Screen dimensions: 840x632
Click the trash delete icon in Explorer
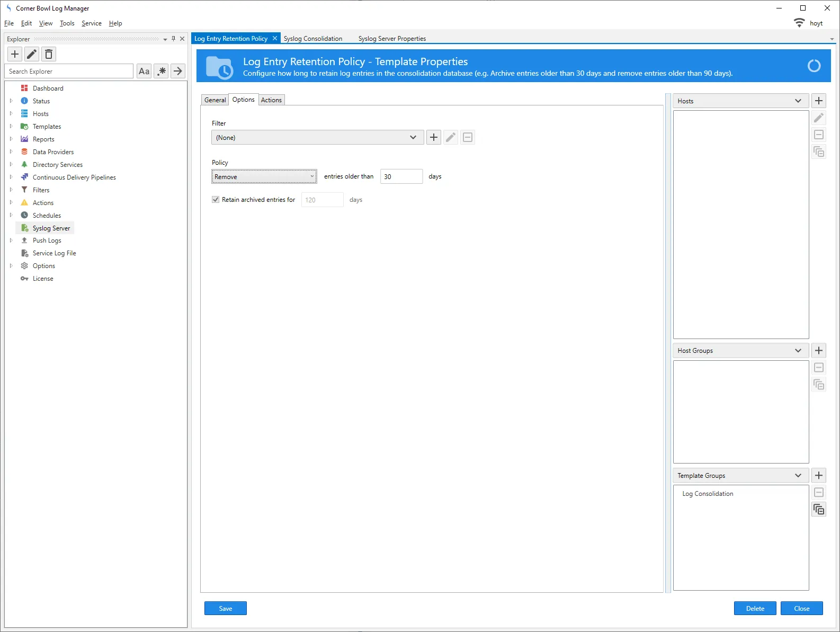(x=49, y=54)
